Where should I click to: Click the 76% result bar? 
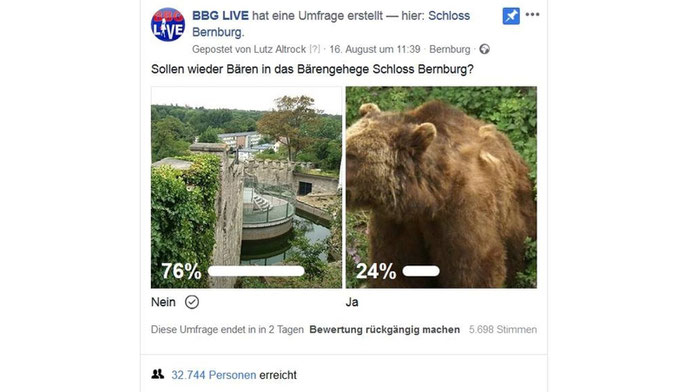click(x=256, y=271)
